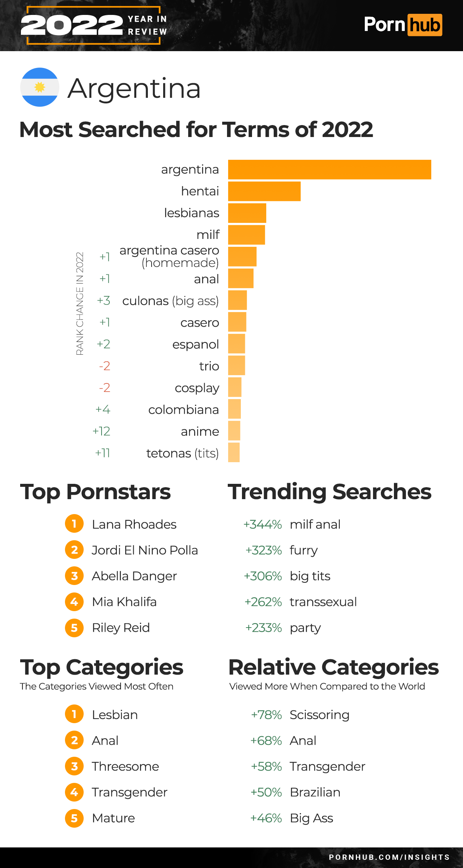Click number 5 badge beside Mature
This screenshot has height=868, width=463.
pyautogui.click(x=74, y=818)
